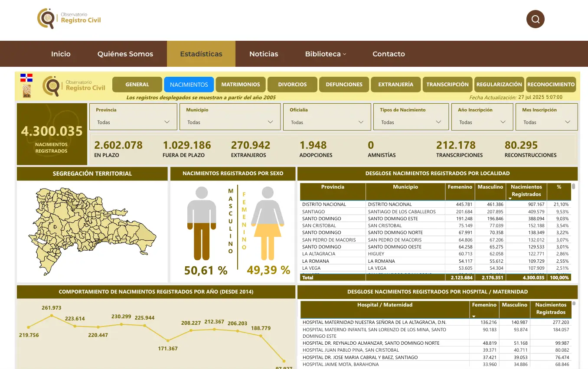Click the 261.973 data point on chart
This screenshot has width=588, height=369.
[x=52, y=316]
